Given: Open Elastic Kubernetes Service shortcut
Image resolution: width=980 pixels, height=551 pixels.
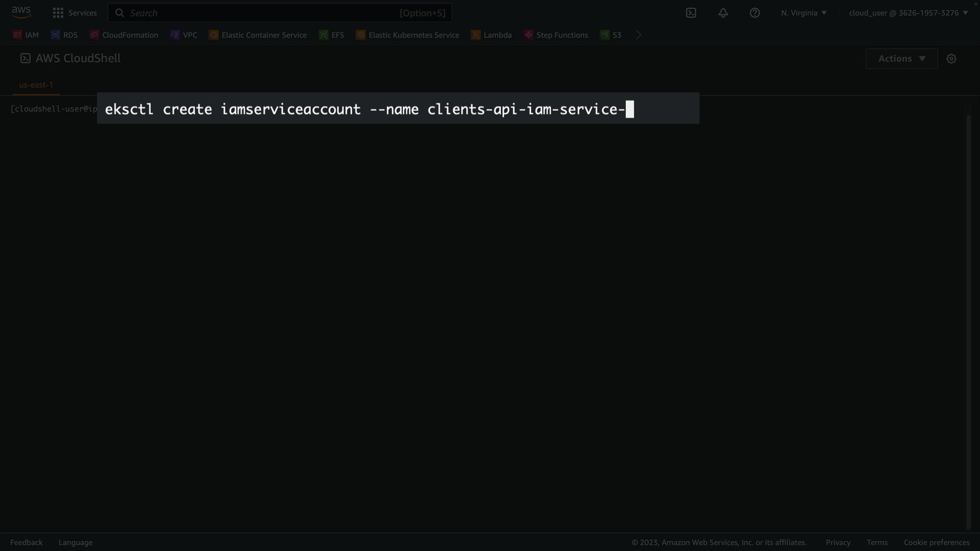Looking at the screenshot, I should 407,35.
